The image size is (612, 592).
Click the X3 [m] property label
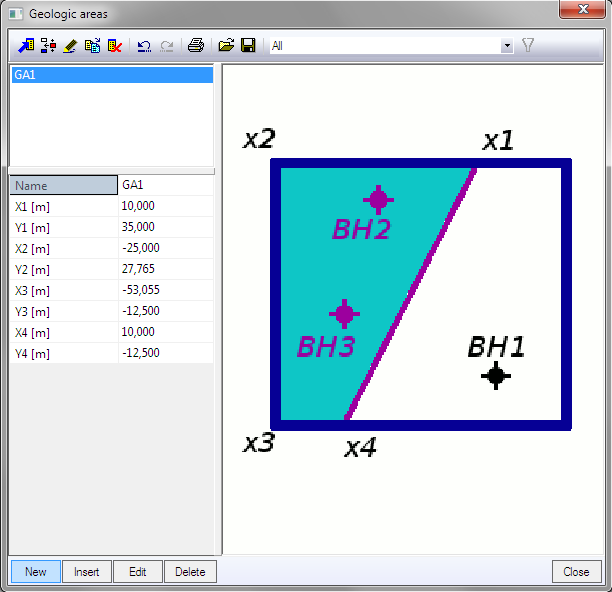click(x=64, y=290)
